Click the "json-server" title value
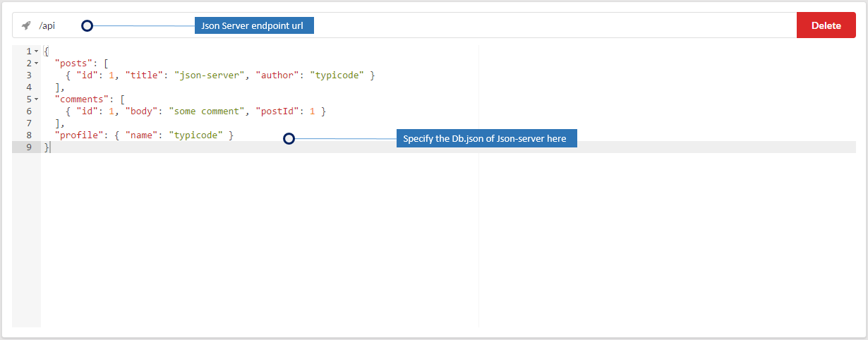 212,75
